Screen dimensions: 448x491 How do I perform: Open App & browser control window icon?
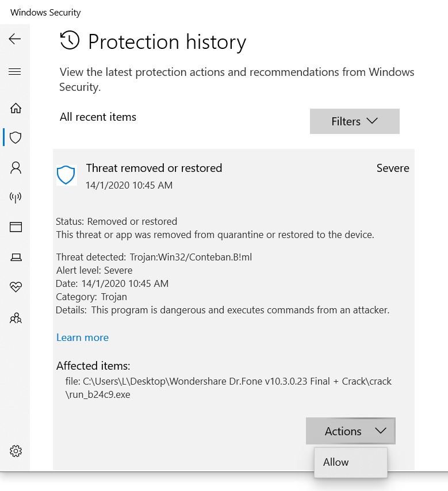pos(16,227)
